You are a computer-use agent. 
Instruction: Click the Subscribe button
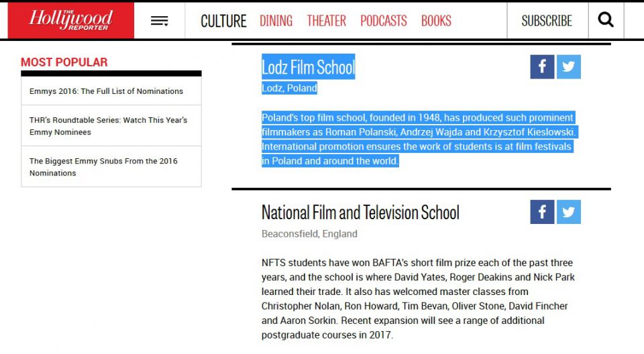tap(547, 21)
